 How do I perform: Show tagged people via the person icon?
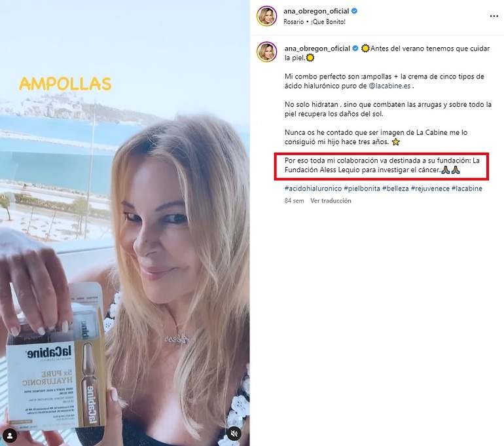pyautogui.click(x=10, y=436)
